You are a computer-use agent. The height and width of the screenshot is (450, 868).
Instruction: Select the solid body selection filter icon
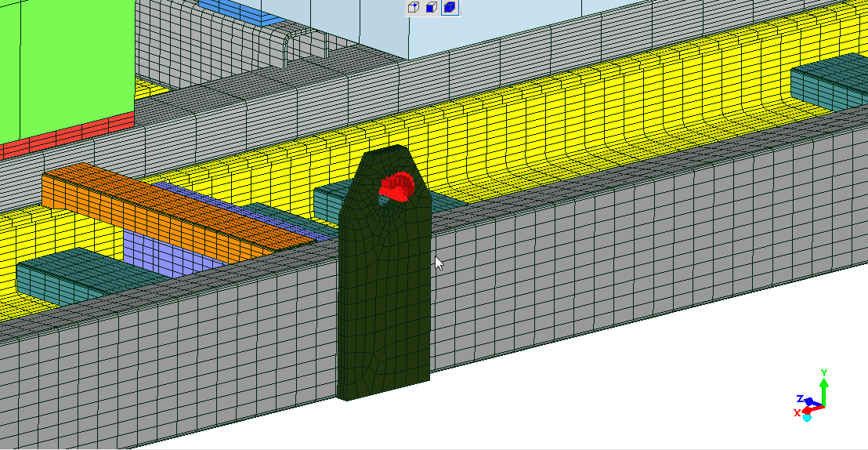(450, 7)
